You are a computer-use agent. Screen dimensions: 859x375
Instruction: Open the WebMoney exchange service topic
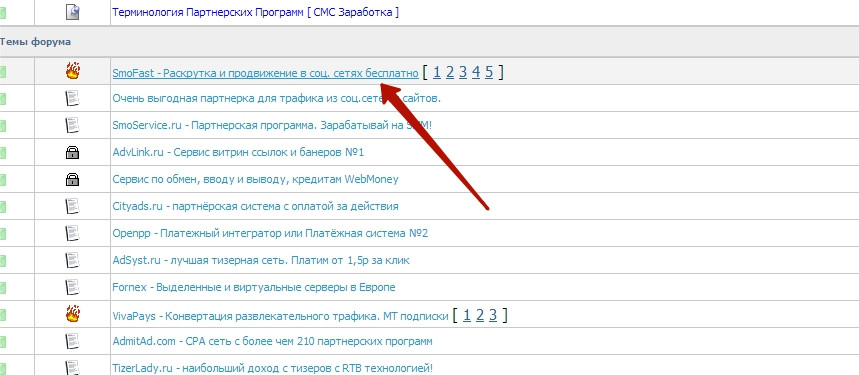coord(255,180)
